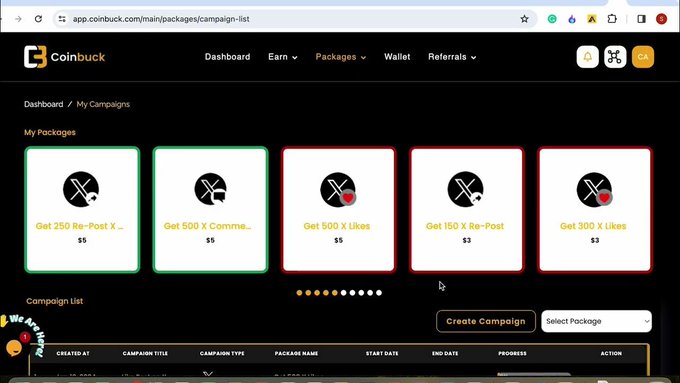Select the Get 500 X Likes title

click(337, 226)
